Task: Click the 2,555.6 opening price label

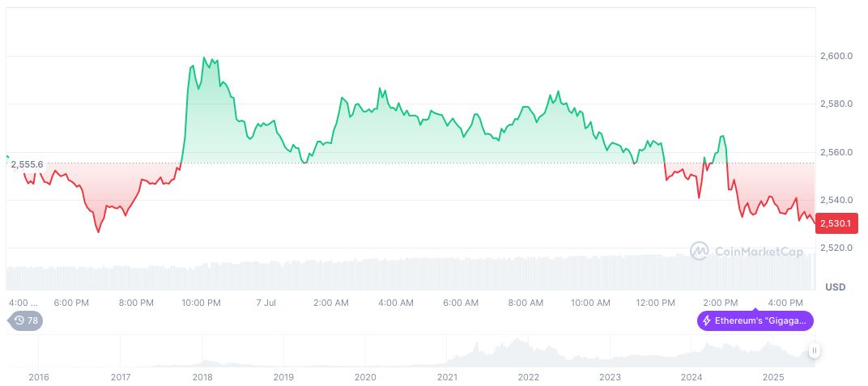Action: 27,164
